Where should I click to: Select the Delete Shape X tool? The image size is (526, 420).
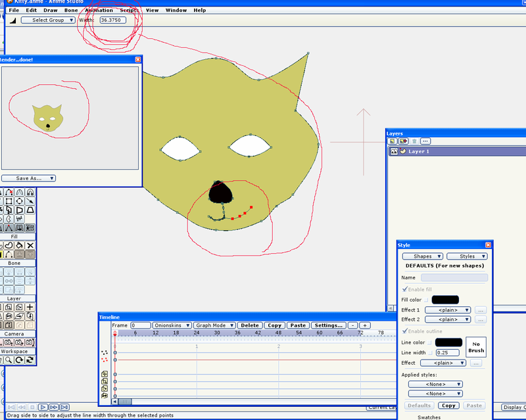click(30, 246)
